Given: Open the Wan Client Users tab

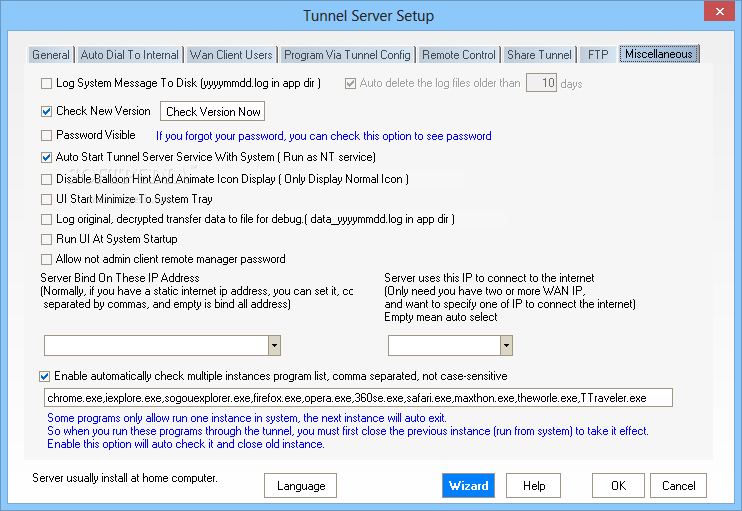Looking at the screenshot, I should tap(230, 55).
